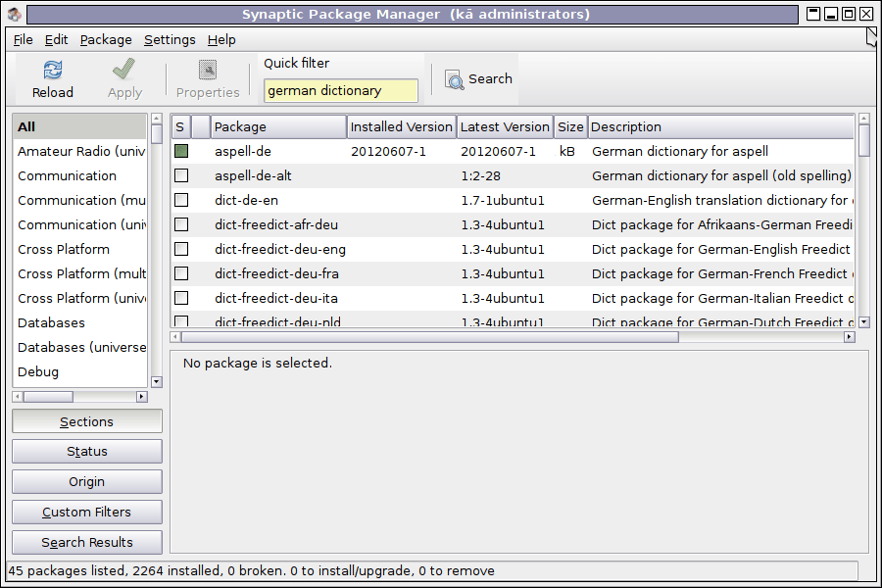Click the Status filter button

[87, 451]
